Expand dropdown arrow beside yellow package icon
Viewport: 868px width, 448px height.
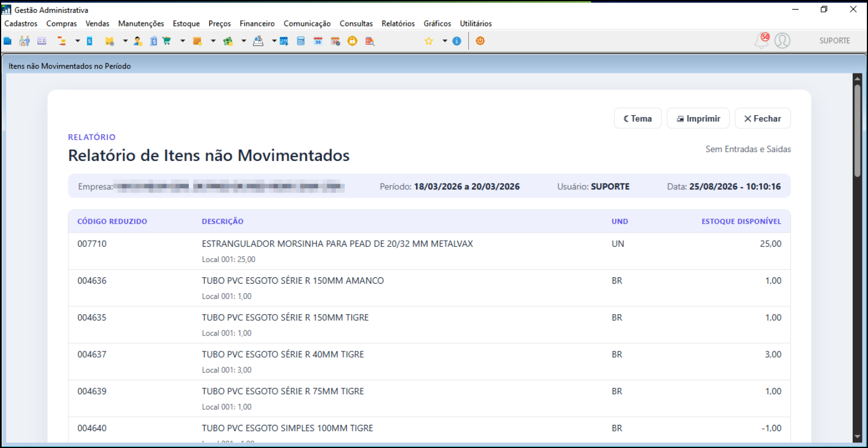coord(126,41)
